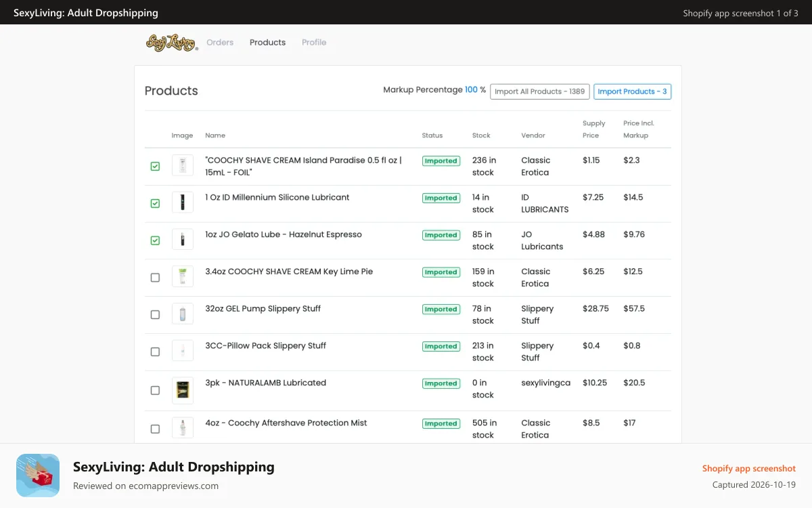Screen dimensions: 812x508
Task: Click Imported badge for 3pk NATURALAMB
Action: tap(441, 383)
